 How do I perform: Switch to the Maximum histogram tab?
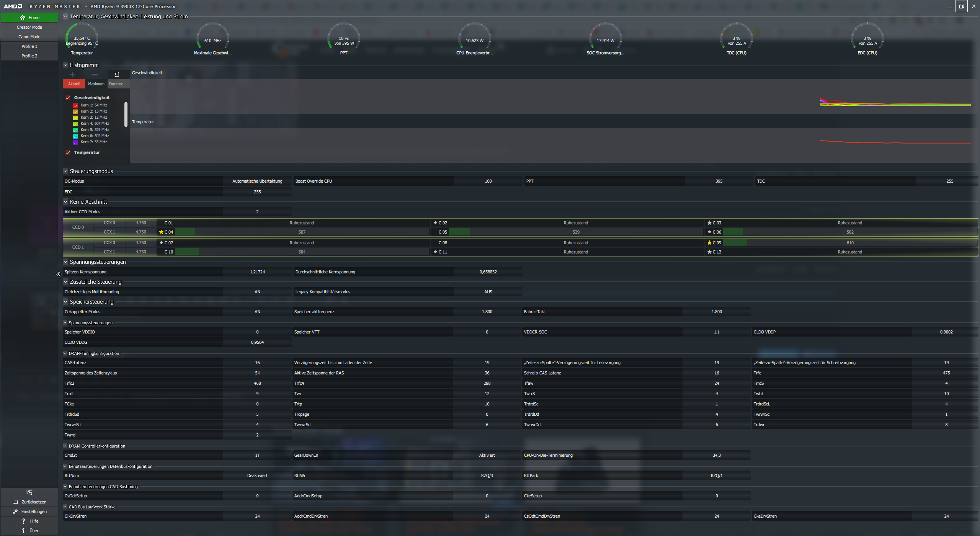[96, 84]
